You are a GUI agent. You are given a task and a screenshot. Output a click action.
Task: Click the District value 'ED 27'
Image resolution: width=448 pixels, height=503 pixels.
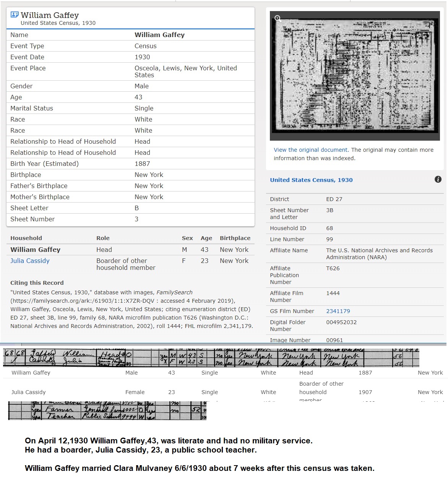334,199
